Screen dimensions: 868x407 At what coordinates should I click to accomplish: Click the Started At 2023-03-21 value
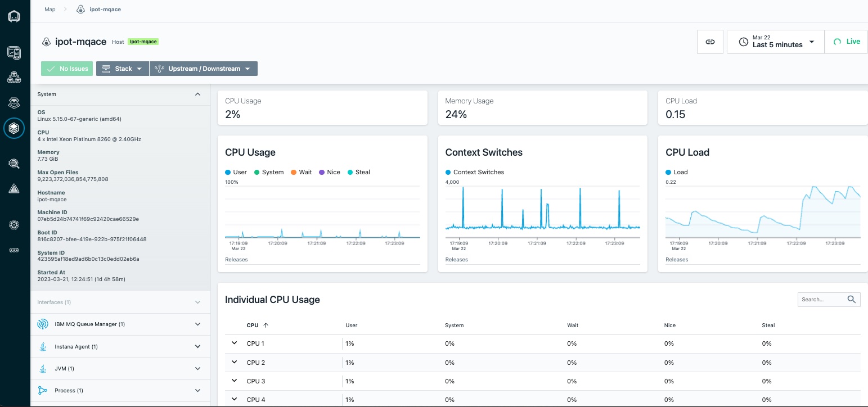point(81,279)
